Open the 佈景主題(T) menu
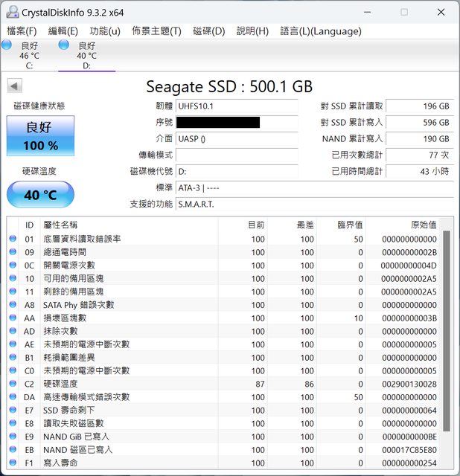Viewport: 460px width, 476px height. tap(156, 30)
